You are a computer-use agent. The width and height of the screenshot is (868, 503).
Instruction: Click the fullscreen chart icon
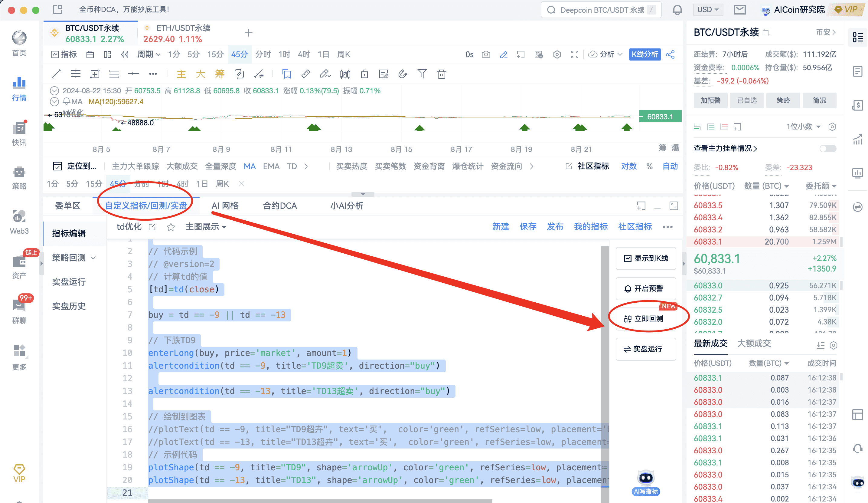coord(575,54)
